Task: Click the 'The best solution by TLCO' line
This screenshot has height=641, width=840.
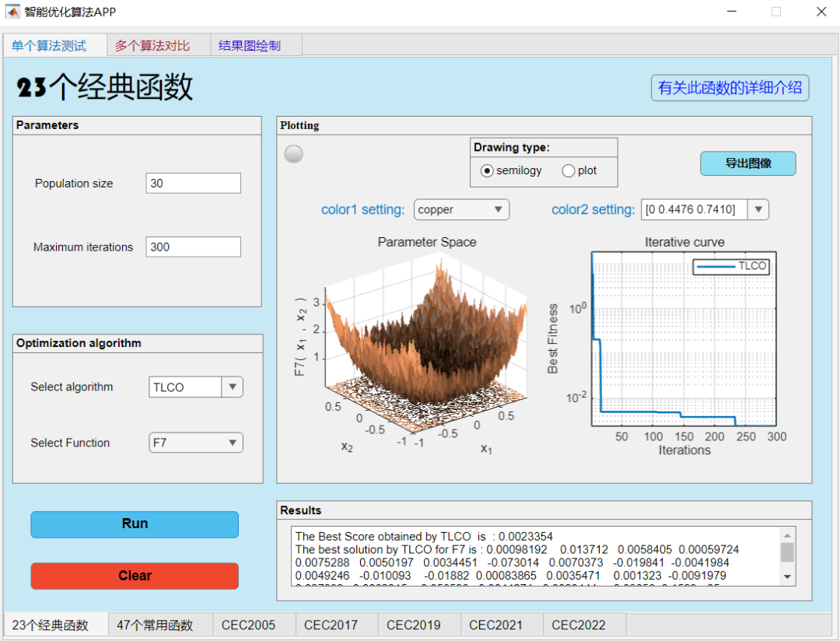Action: pyautogui.click(x=517, y=549)
